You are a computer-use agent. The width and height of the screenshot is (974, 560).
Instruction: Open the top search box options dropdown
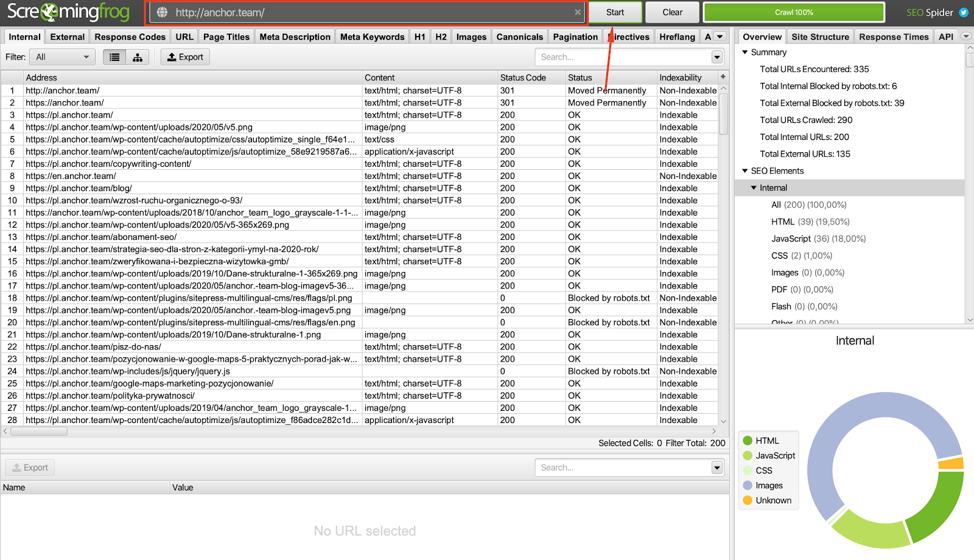pos(717,57)
